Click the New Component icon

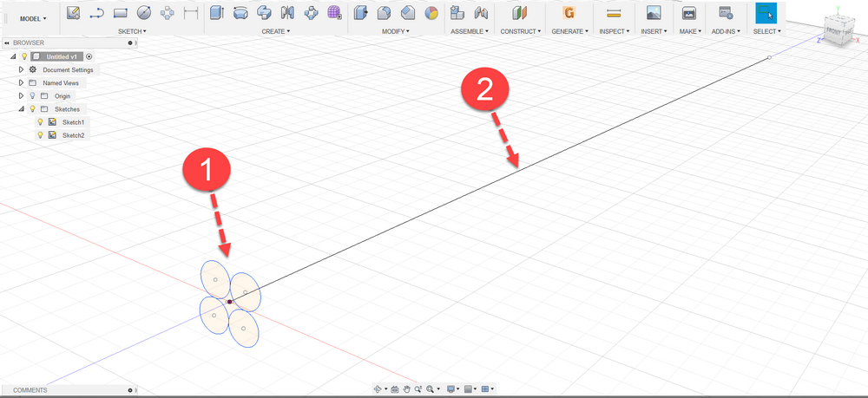click(x=457, y=12)
